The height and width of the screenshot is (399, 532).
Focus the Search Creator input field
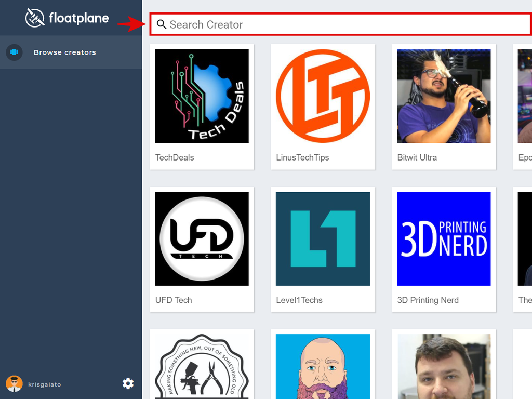[341, 24]
